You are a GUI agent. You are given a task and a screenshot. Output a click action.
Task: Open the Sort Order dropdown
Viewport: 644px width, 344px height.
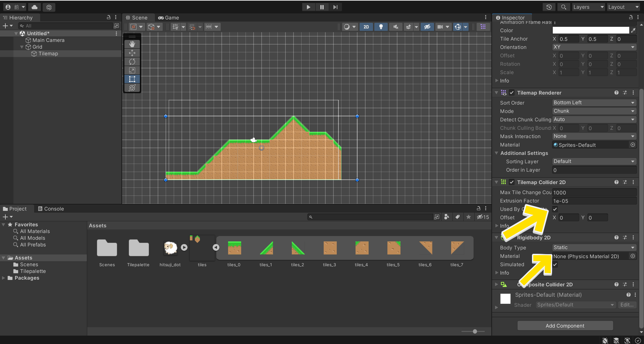coord(594,103)
